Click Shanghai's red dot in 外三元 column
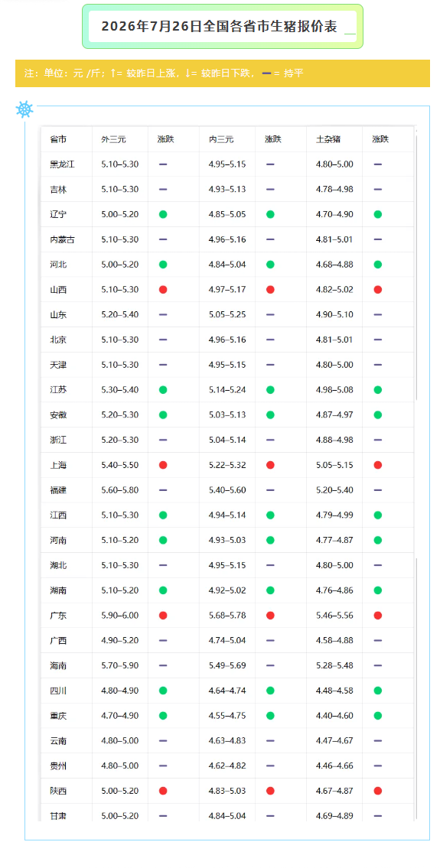This screenshot has height=868, width=440. 163,465
